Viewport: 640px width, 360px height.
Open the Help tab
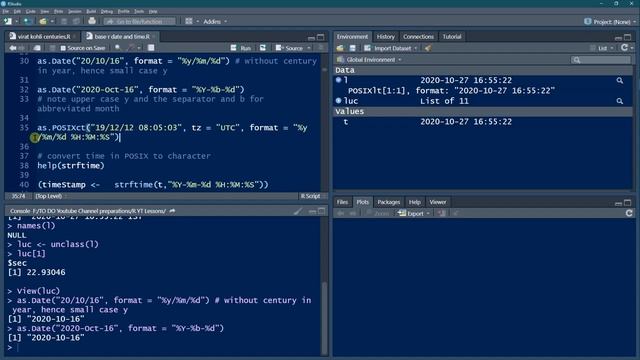pos(415,202)
